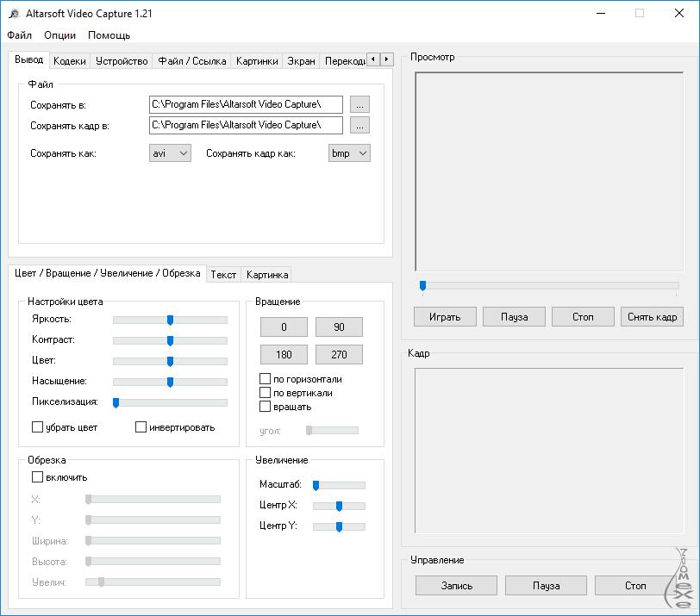700x616 pixels.
Task: Adjust the Цвет slider
Action: pyautogui.click(x=170, y=361)
